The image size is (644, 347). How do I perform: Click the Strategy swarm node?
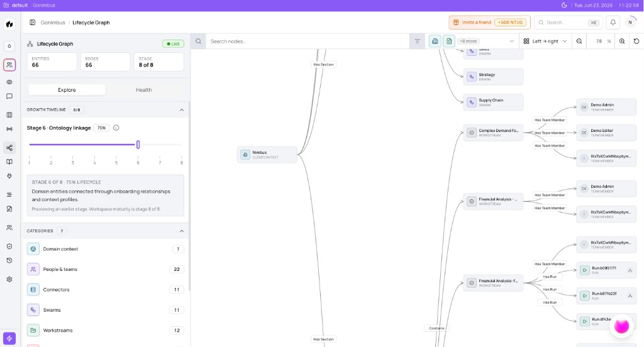[x=493, y=77]
